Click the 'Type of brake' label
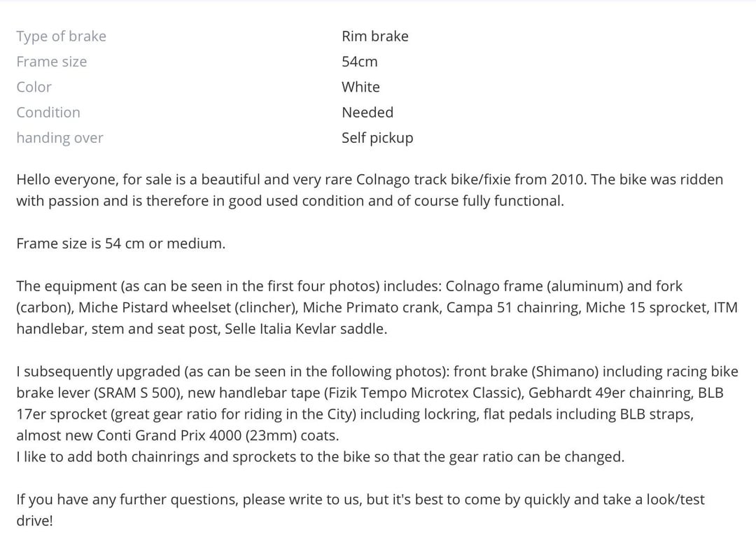The width and height of the screenshot is (756, 546). pos(61,36)
